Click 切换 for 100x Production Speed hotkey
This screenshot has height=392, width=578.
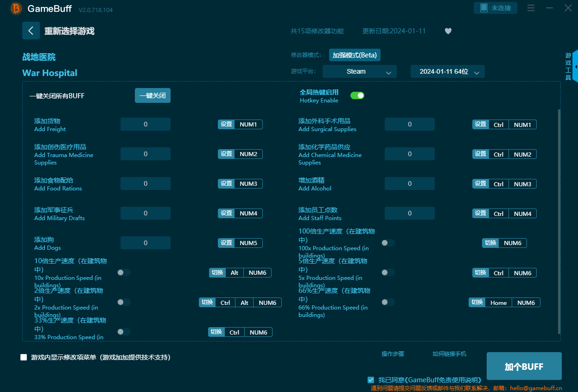pos(490,243)
